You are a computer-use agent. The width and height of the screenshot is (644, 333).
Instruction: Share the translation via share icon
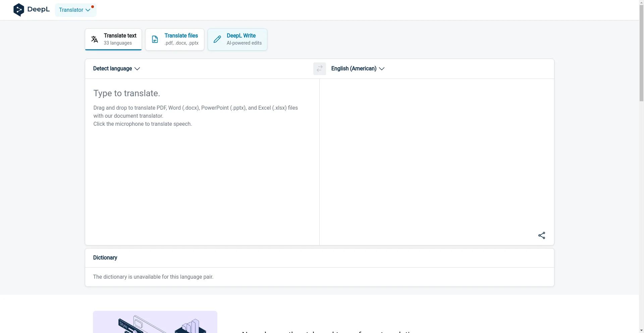coord(542,235)
